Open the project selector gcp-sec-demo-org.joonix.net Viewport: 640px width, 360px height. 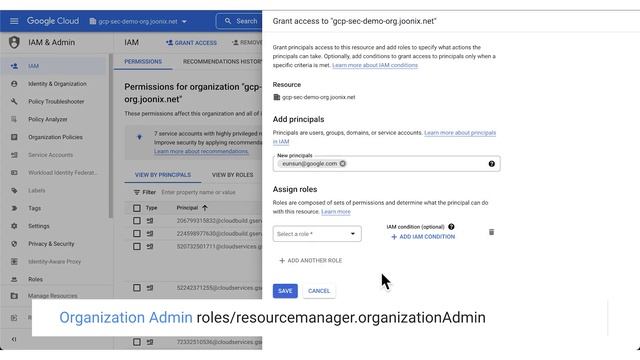click(138, 21)
